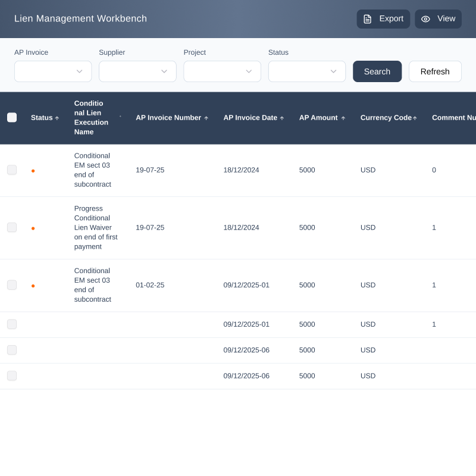
Task: Open the Project filter dropdown
Action: point(222,71)
